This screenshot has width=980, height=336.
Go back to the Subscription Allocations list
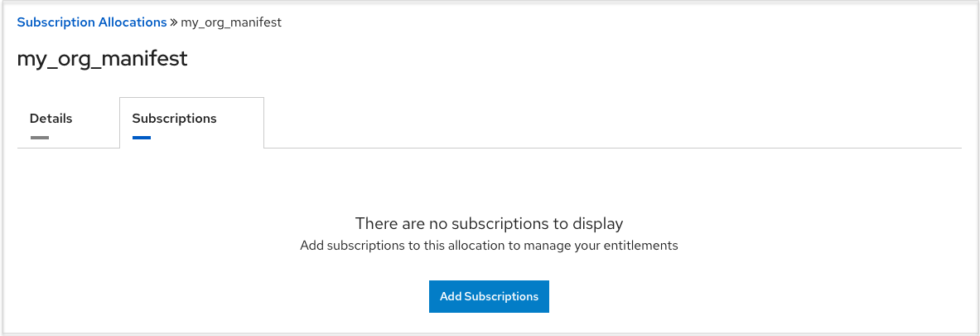coord(91,22)
